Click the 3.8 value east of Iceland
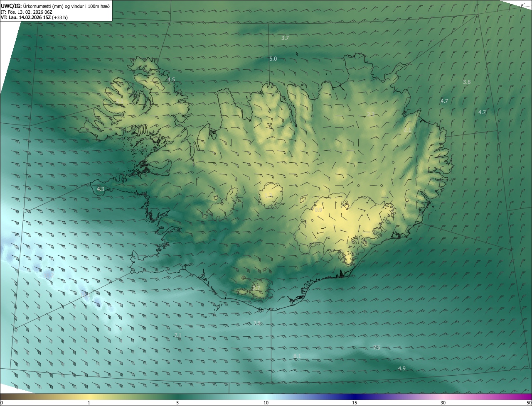Image resolution: width=532 pixels, height=406 pixels. tap(467, 82)
